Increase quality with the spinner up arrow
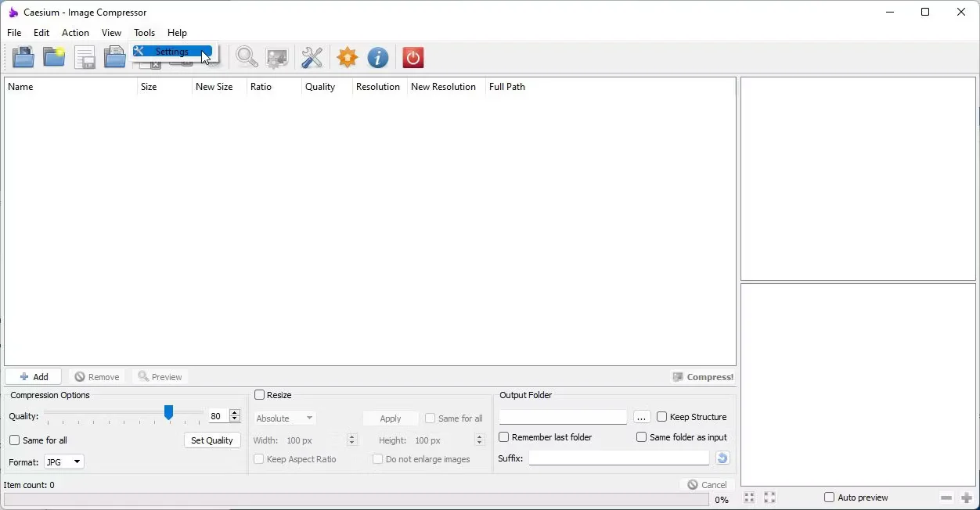Viewport: 980px width, 510px height. pyautogui.click(x=235, y=413)
